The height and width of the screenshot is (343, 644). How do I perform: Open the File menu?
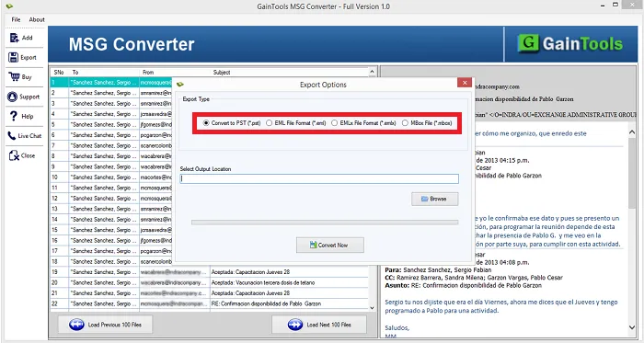pos(16,19)
